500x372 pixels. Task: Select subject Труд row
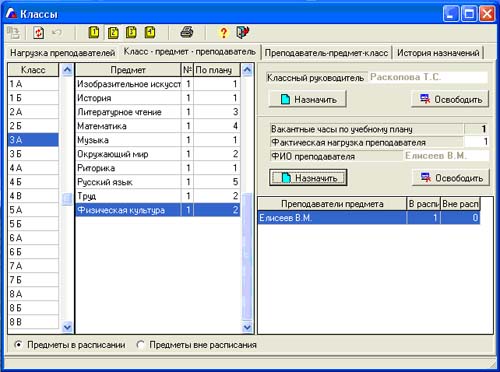click(x=158, y=196)
